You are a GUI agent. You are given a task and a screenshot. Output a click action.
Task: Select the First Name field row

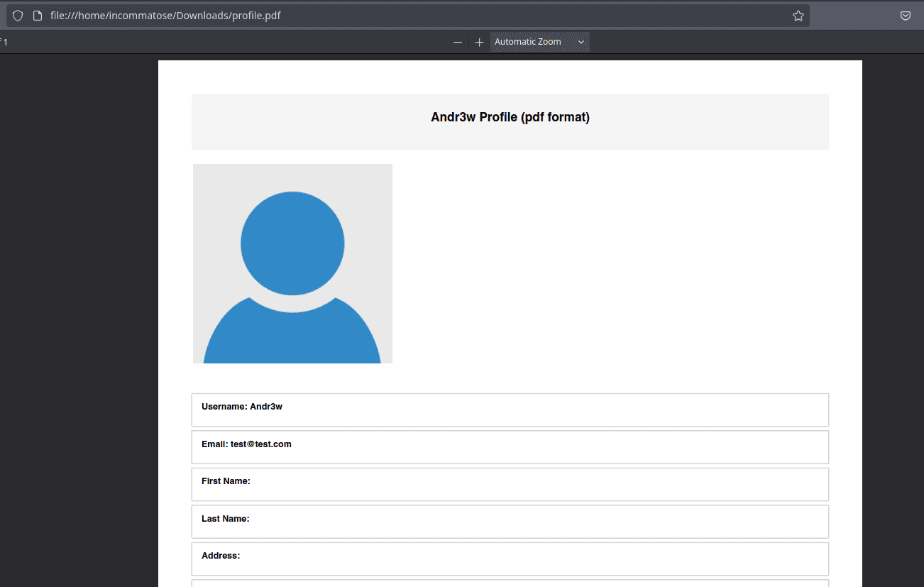click(x=510, y=484)
